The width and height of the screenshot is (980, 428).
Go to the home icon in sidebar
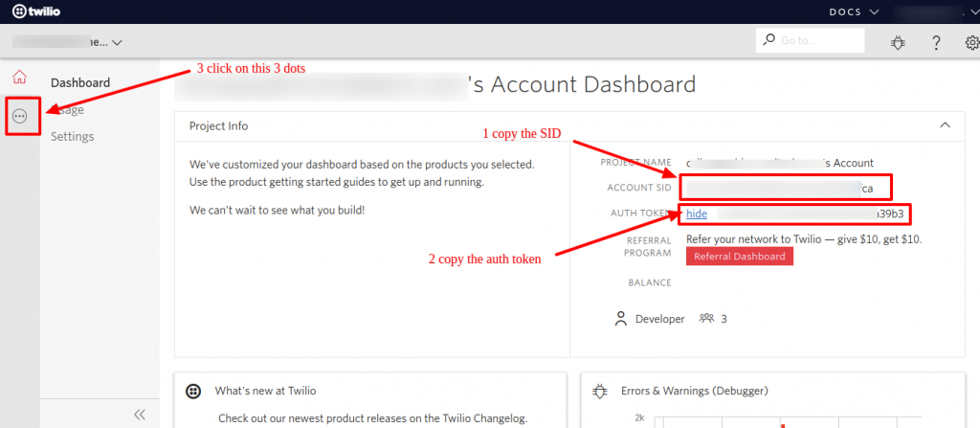[19, 78]
